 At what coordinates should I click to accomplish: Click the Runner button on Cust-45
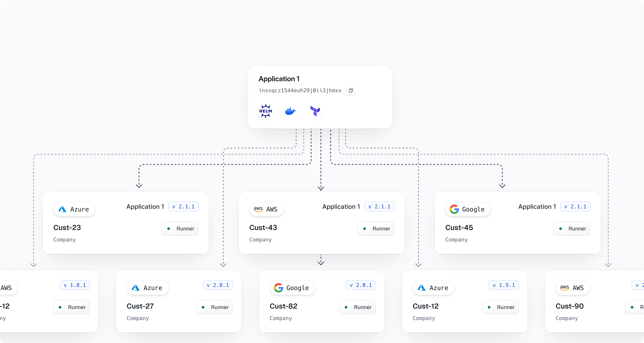pos(572,229)
